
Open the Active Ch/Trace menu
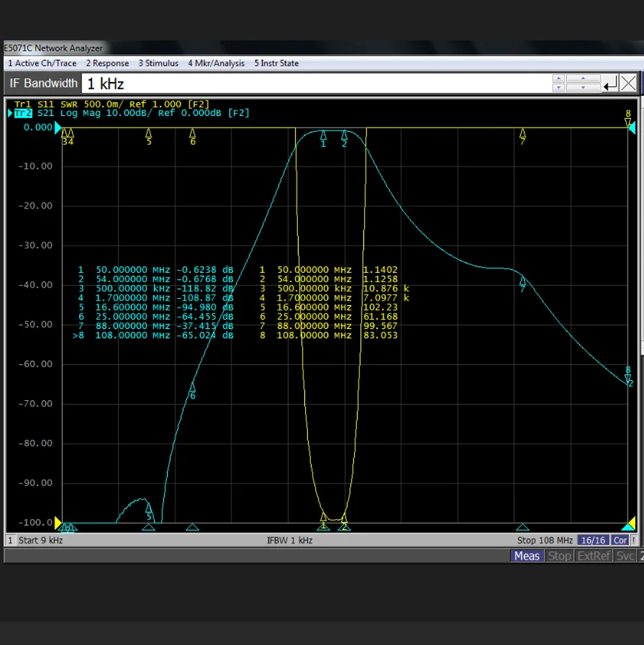click(42, 63)
